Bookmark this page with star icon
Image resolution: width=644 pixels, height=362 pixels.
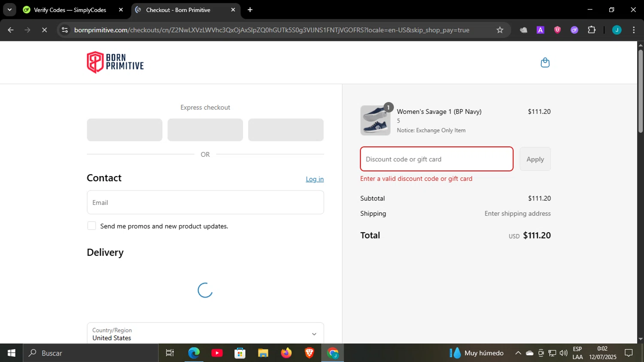pyautogui.click(x=500, y=30)
